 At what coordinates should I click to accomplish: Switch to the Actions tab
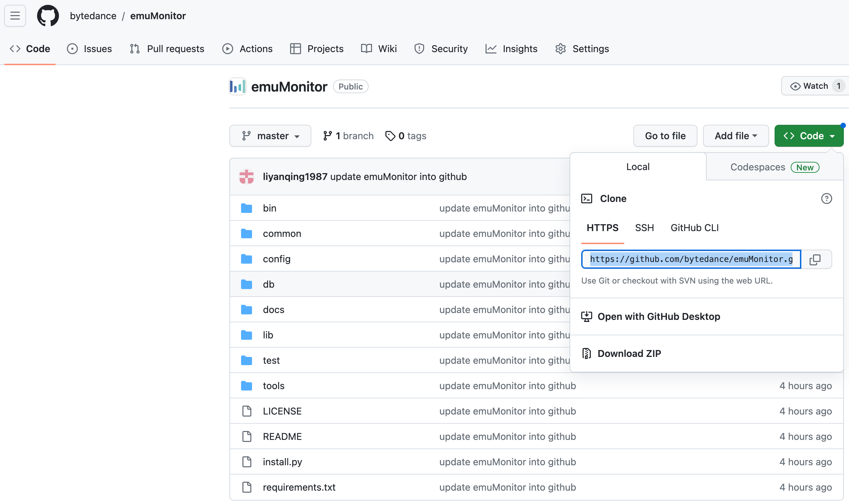click(x=248, y=49)
